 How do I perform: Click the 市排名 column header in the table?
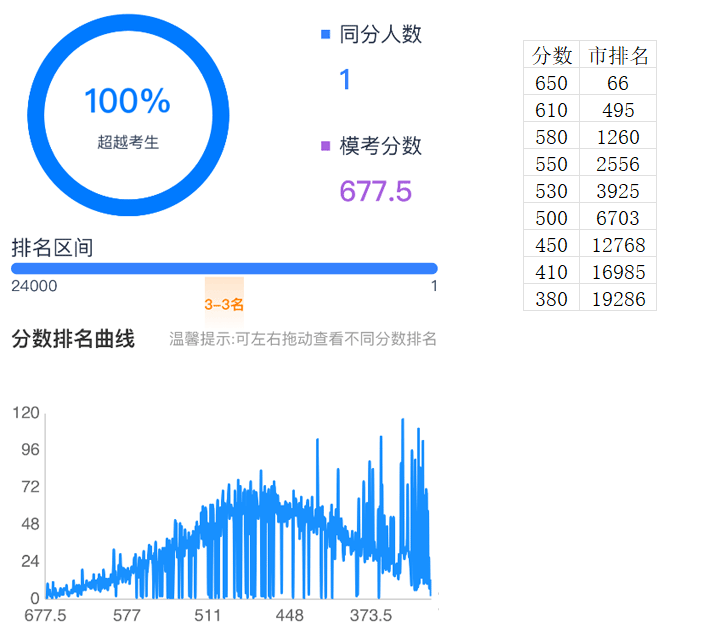617,55
